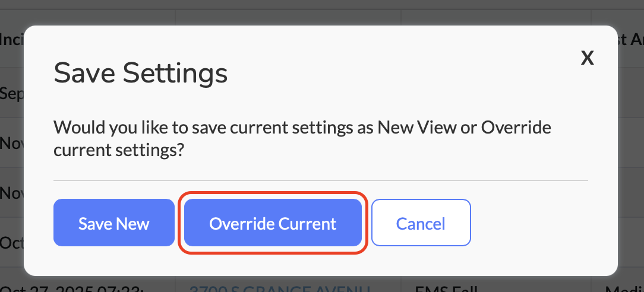This screenshot has height=292, width=644.
Task: Select the lower 'Nov' row date cell
Action: [x=11, y=193]
